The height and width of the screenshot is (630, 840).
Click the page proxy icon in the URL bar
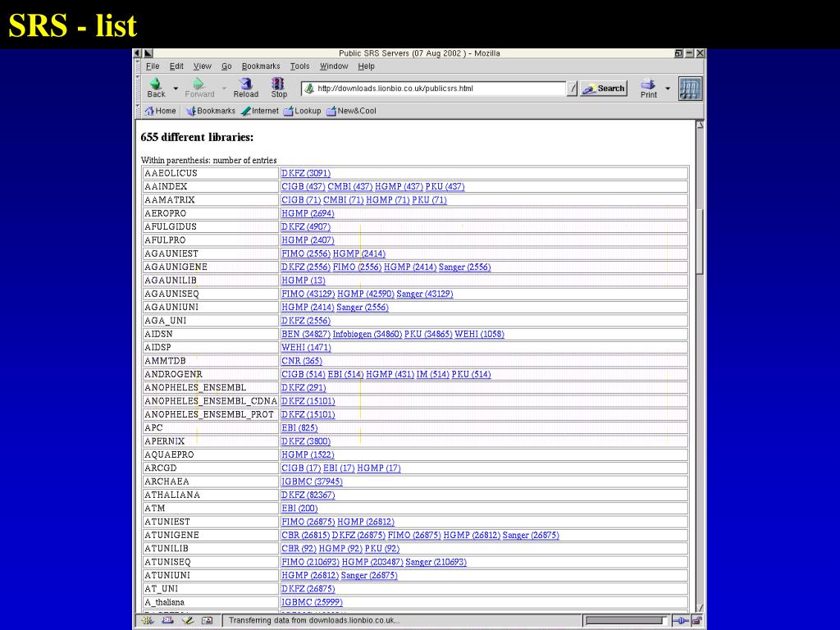309,89
